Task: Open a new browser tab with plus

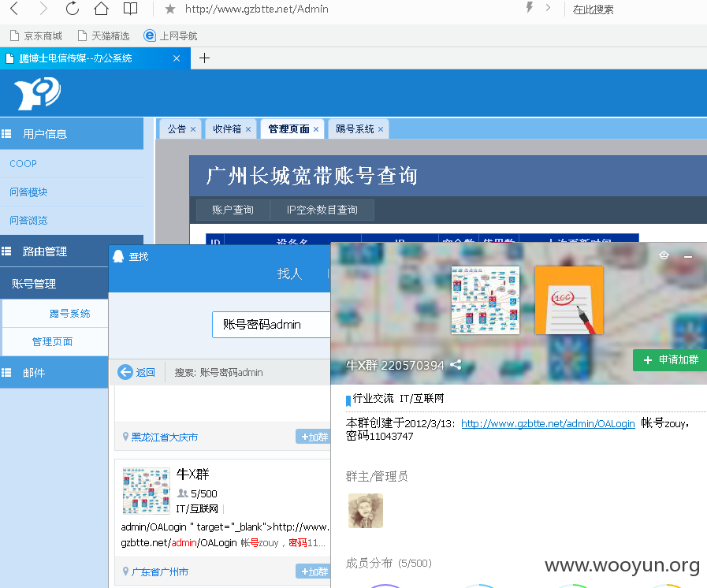Action: coord(204,58)
